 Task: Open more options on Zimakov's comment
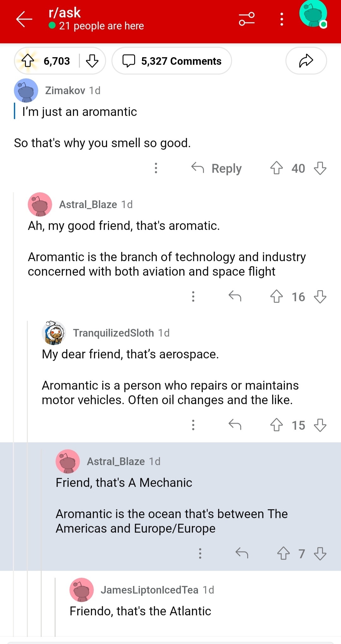coord(156,168)
